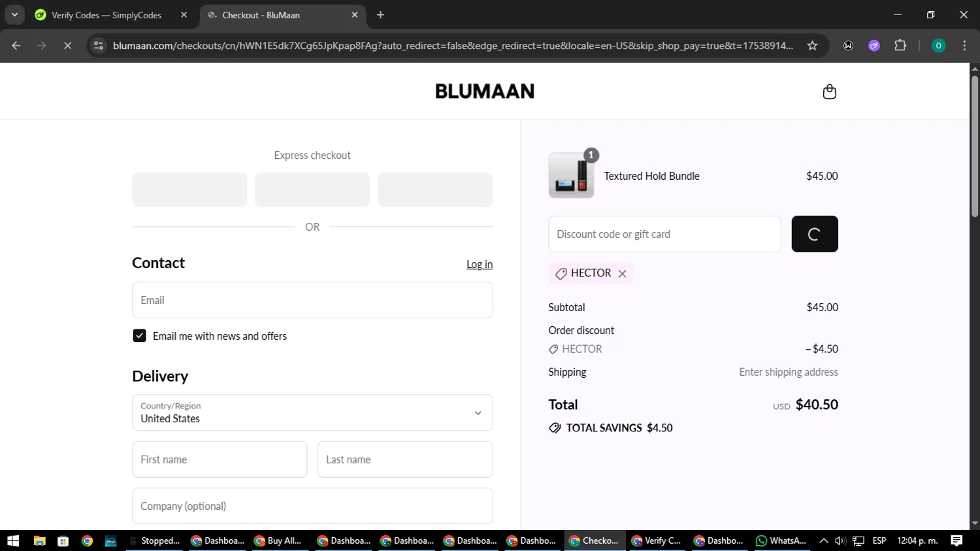
Task: Click the page vertical scrollbar thumb
Action: [975, 146]
